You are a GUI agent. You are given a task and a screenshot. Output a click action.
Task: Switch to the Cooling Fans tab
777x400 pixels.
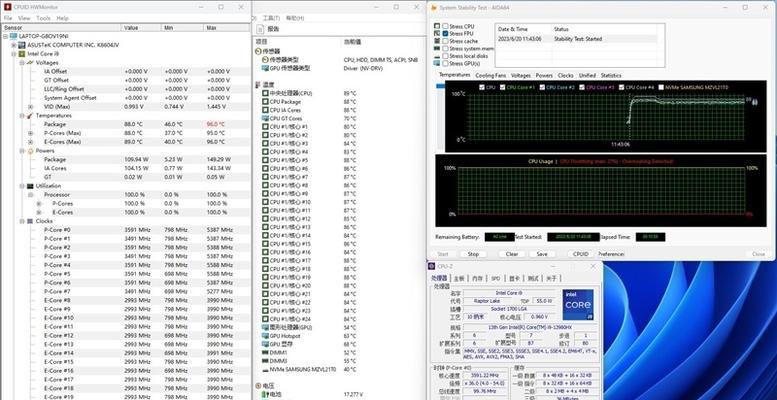tap(490, 75)
